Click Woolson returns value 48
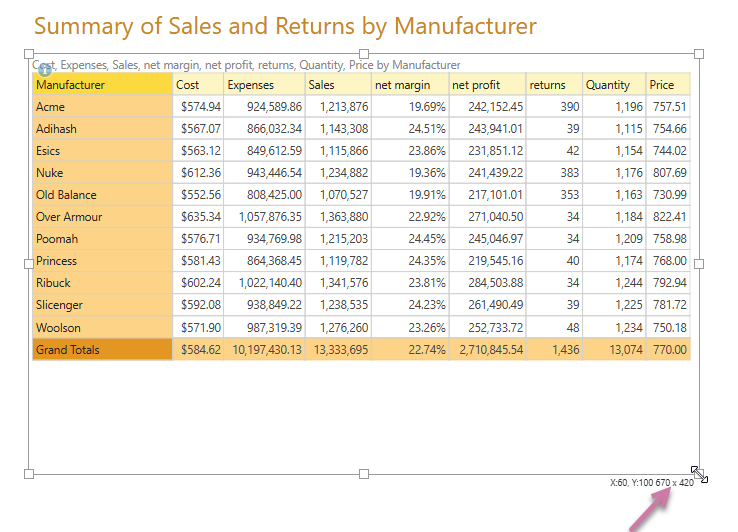The width and height of the screenshot is (738, 532). [x=573, y=328]
